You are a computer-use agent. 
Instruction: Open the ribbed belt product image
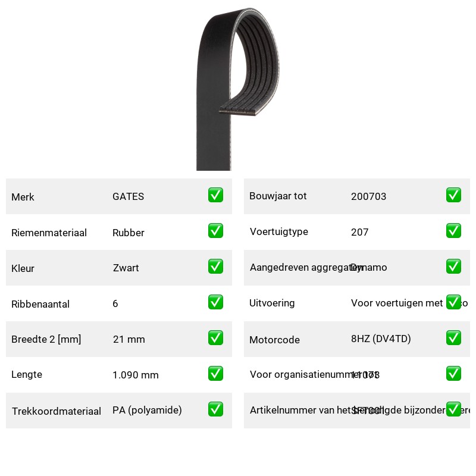(237, 89)
